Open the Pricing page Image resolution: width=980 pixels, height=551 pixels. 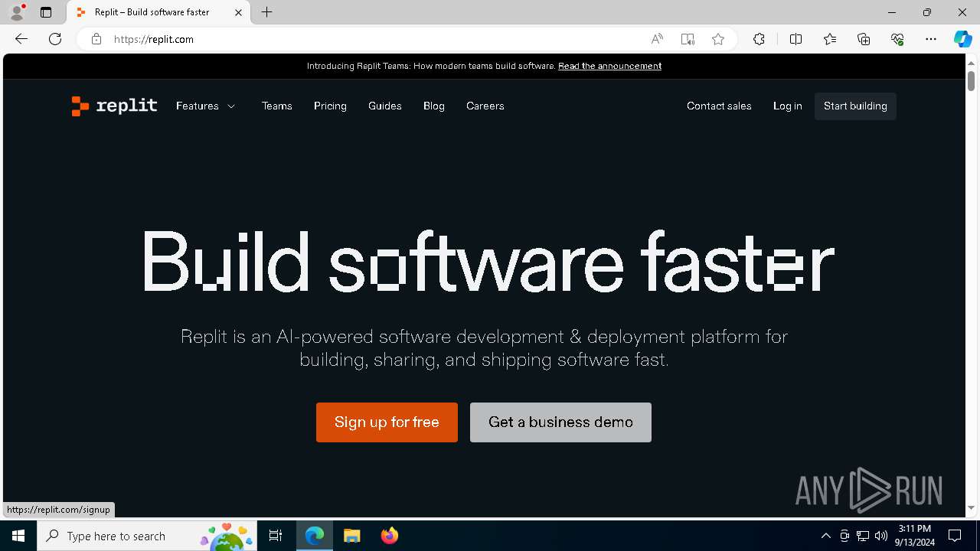[x=330, y=106]
